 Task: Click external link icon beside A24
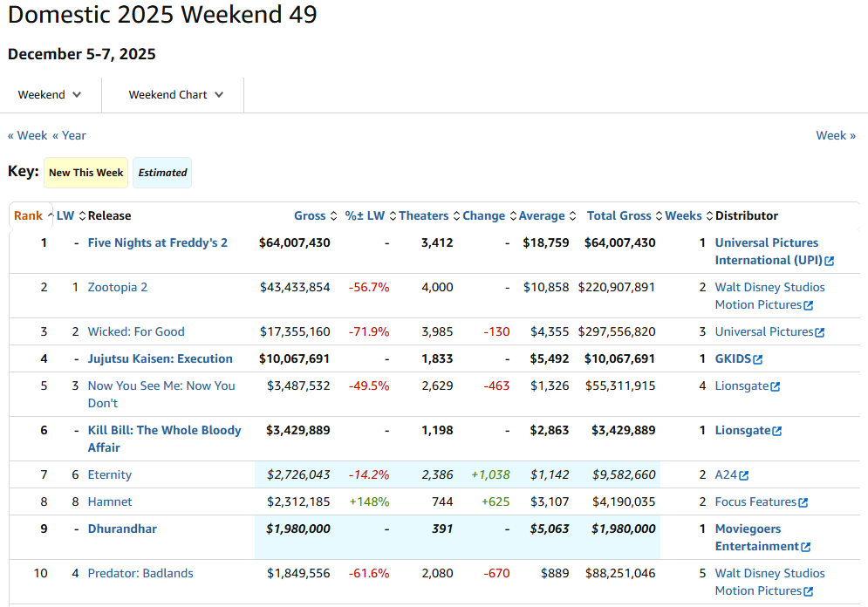tap(744, 475)
